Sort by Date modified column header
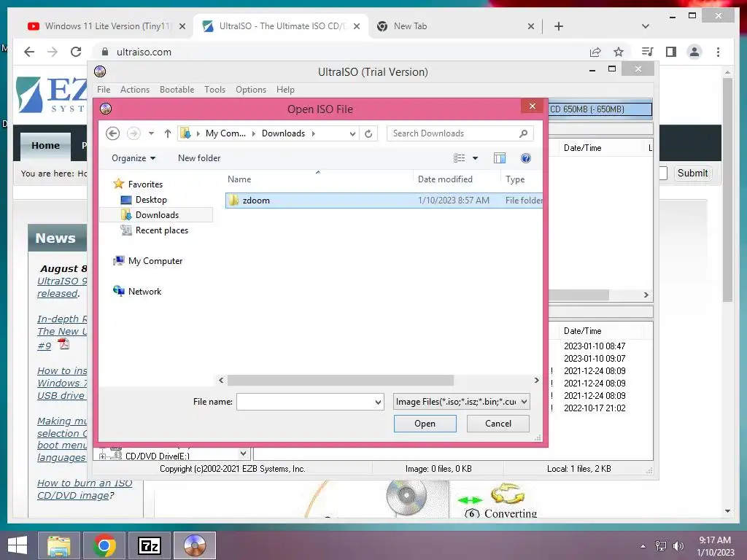747x560 pixels. [445, 179]
